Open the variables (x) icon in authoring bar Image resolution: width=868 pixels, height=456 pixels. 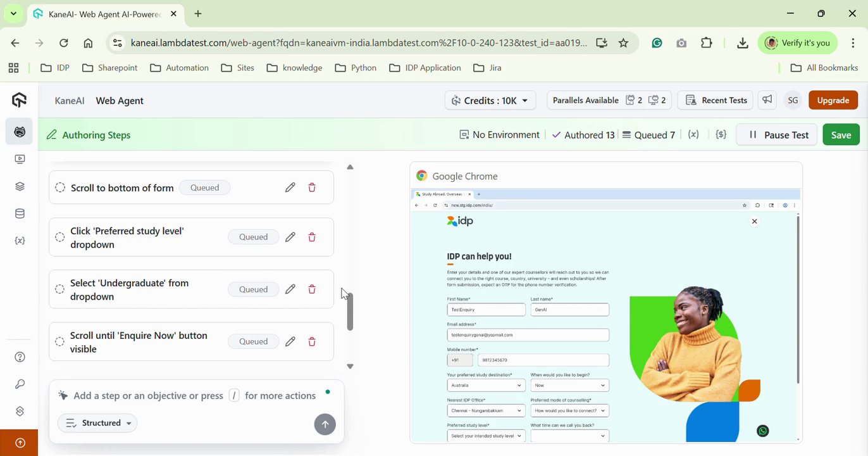click(694, 135)
